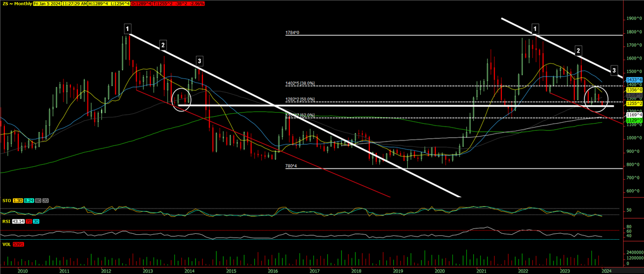Image resolution: width=644 pixels, height=274 pixels.
Task: Click the 50 level on stochastic scale
Action: [628, 211]
